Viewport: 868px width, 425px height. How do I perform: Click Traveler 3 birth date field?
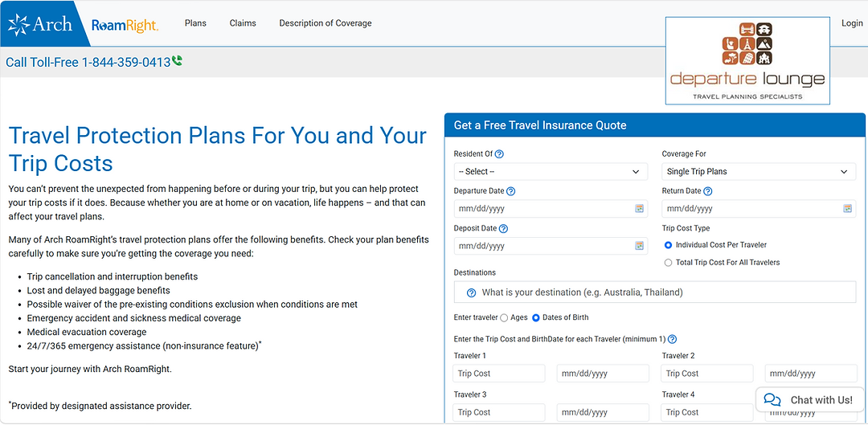click(x=603, y=412)
